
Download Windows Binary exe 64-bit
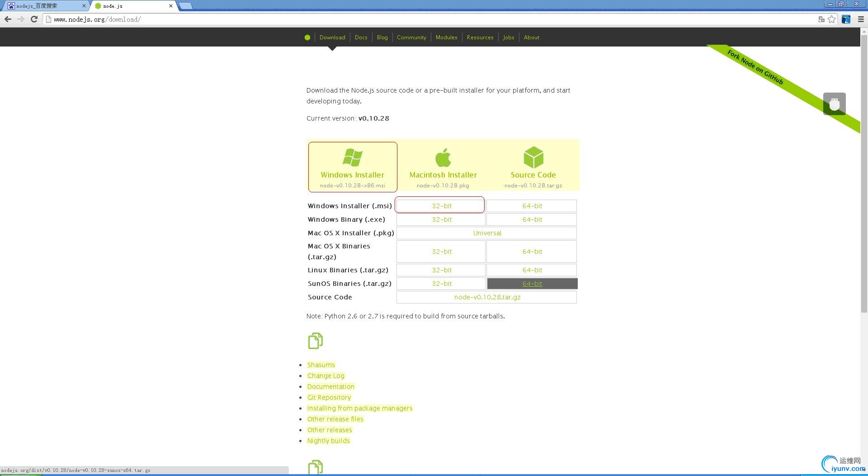[532, 219]
